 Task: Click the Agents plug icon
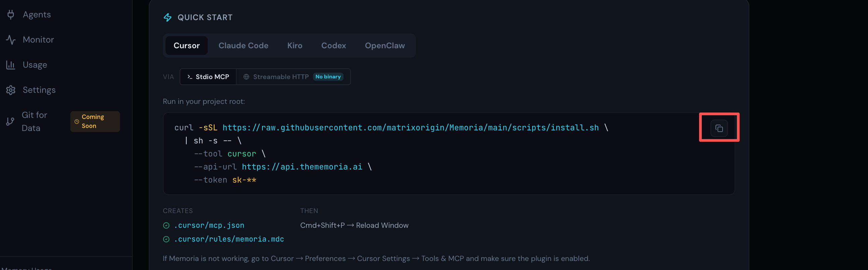point(11,14)
